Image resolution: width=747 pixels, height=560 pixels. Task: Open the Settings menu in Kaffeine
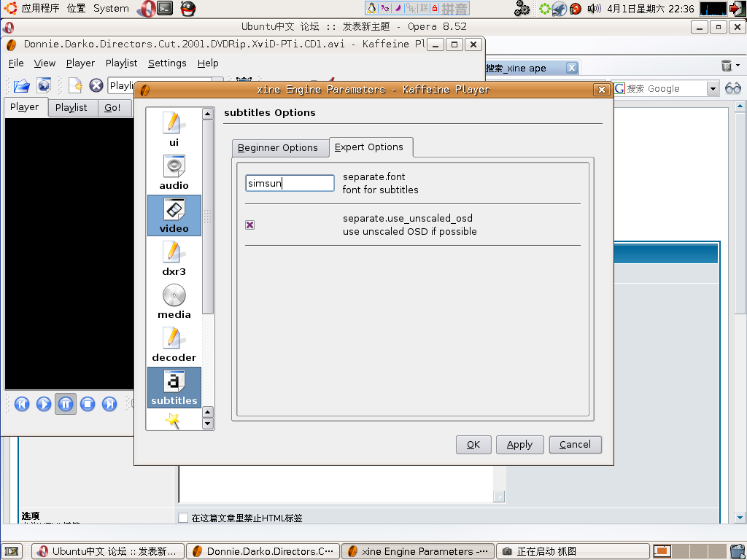pyautogui.click(x=167, y=63)
